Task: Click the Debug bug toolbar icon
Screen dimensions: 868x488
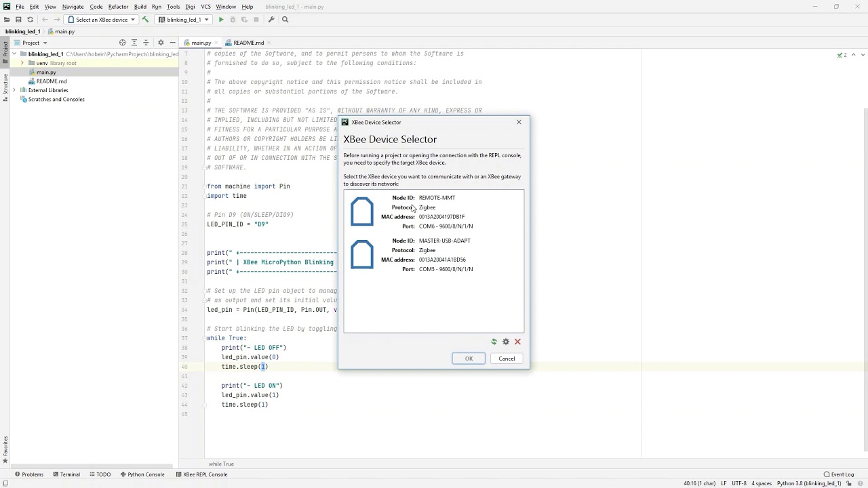Action: click(233, 20)
